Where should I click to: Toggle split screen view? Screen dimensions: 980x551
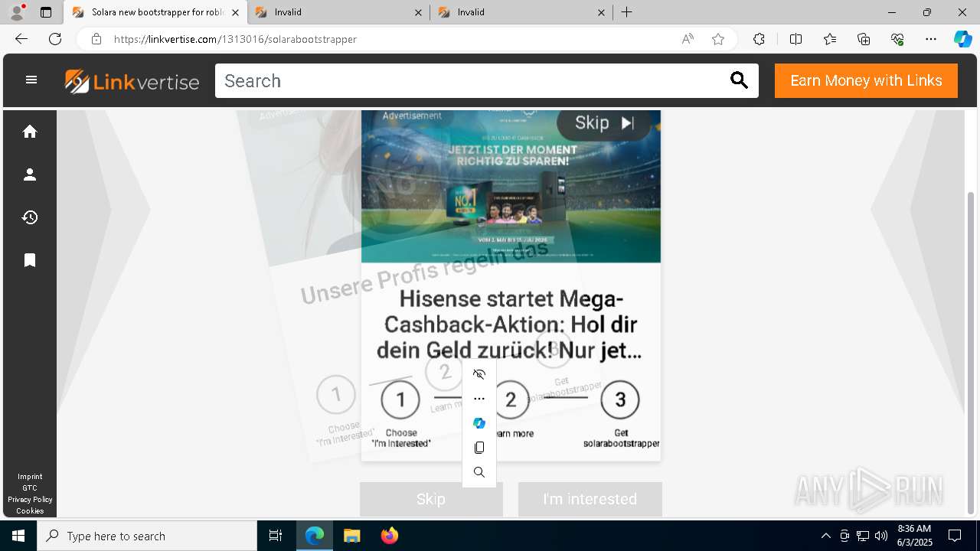coord(795,39)
